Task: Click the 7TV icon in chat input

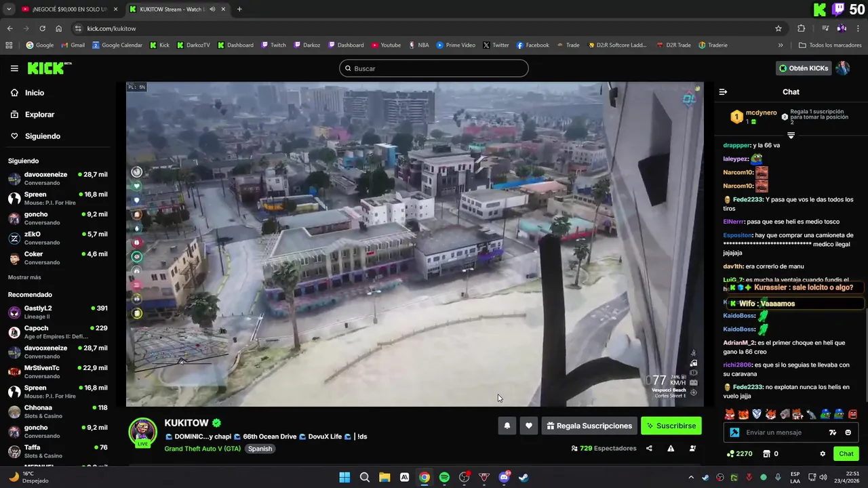Action: (833, 432)
